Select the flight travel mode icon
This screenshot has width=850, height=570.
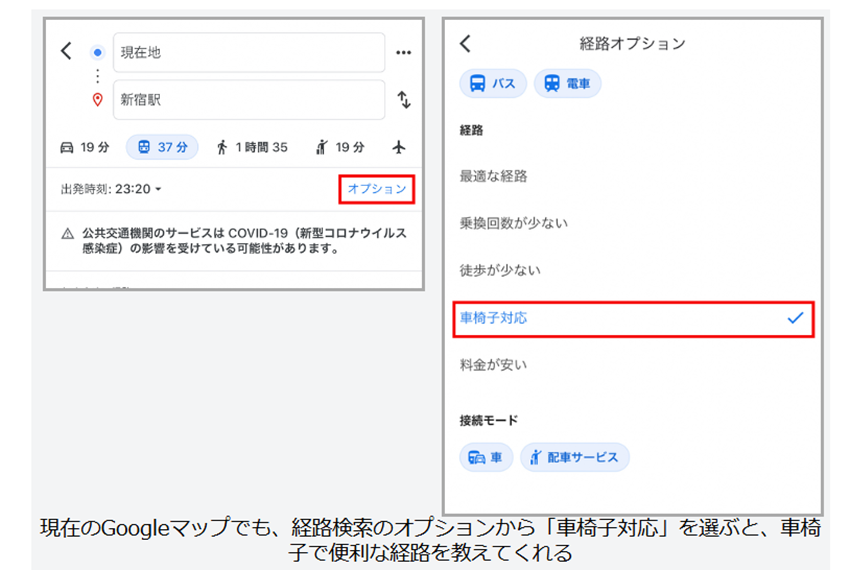400,147
